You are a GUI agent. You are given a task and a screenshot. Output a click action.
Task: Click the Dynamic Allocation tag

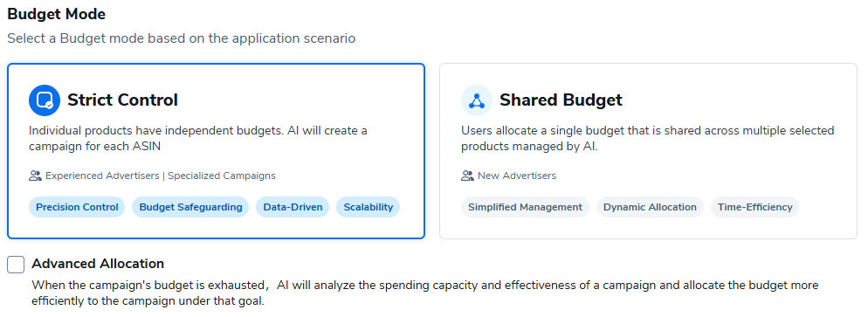650,207
